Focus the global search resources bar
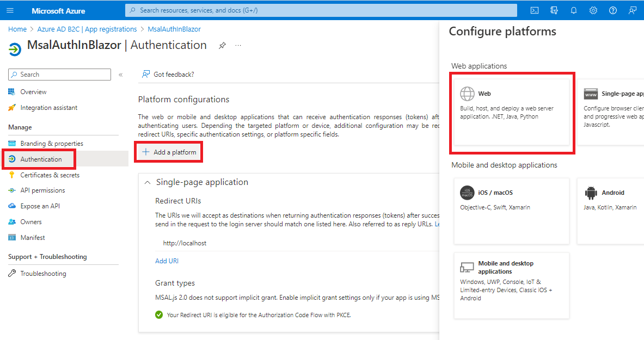Viewport: 644px width, 340px height. click(321, 10)
